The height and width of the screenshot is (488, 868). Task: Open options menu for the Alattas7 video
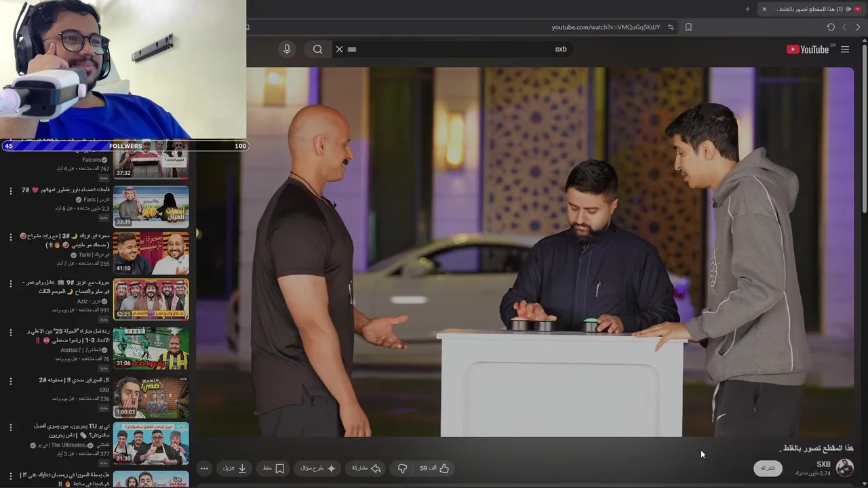10,332
